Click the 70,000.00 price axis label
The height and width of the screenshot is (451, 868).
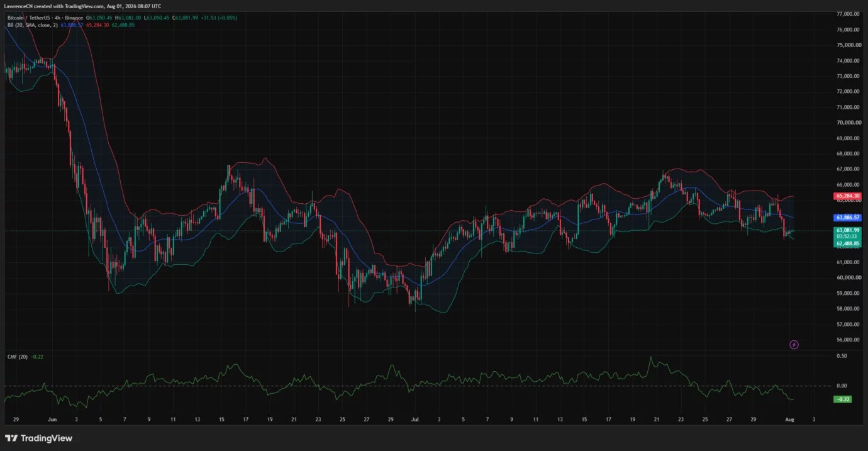click(848, 123)
